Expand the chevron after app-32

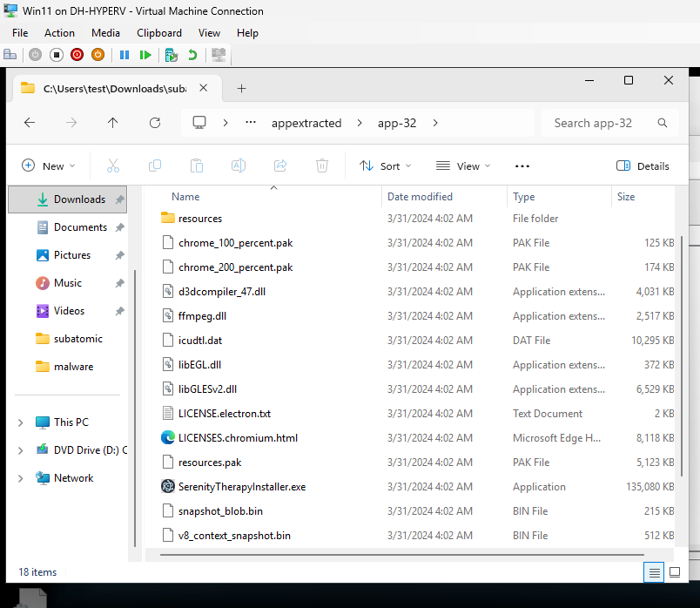coord(435,123)
